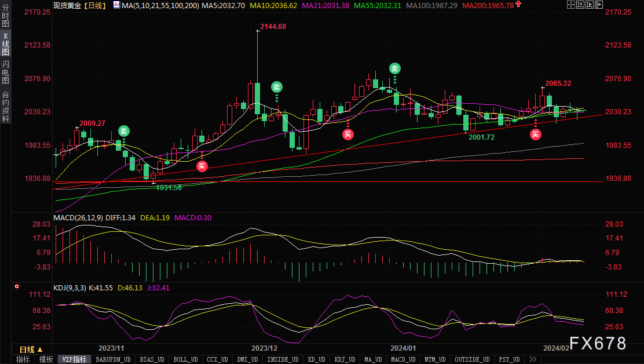644x364 pixels.
Task: Select the VIP指标 bottom tab
Action: 75,359
